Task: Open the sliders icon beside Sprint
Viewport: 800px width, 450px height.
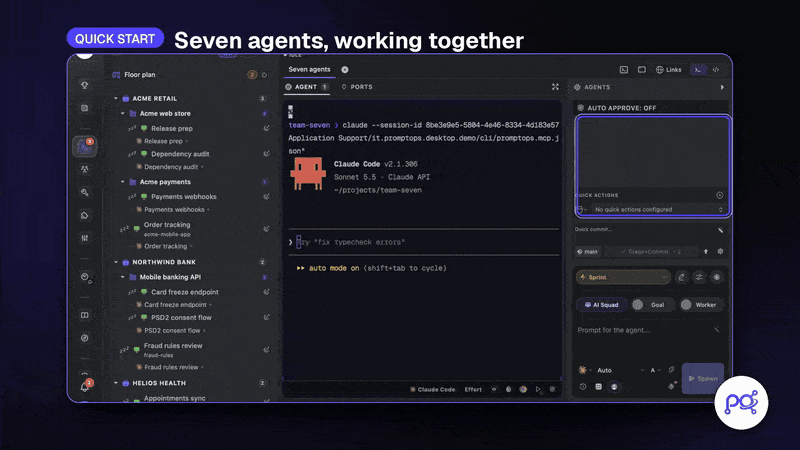Action: pos(699,277)
